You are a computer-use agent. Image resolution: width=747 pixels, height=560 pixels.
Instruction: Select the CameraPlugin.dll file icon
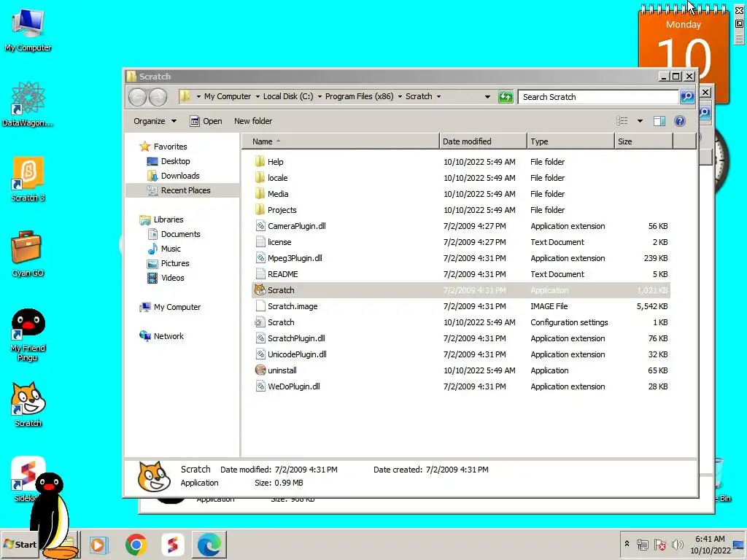point(260,226)
